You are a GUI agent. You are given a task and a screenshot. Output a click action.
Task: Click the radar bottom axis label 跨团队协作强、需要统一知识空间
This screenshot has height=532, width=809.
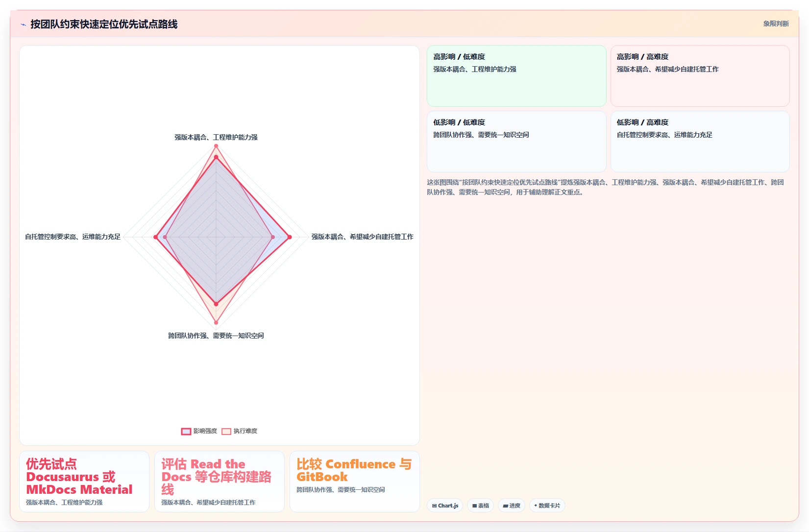tap(216, 336)
